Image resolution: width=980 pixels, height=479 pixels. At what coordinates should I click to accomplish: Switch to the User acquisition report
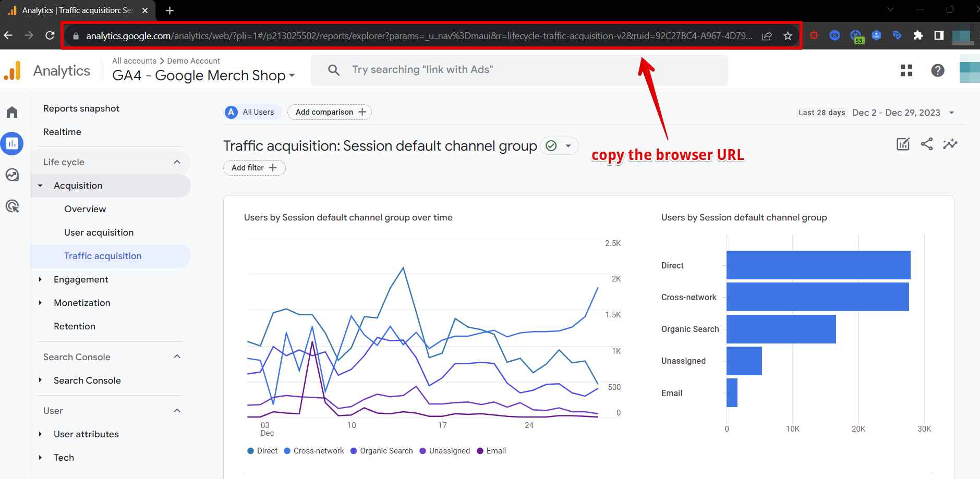click(x=99, y=232)
